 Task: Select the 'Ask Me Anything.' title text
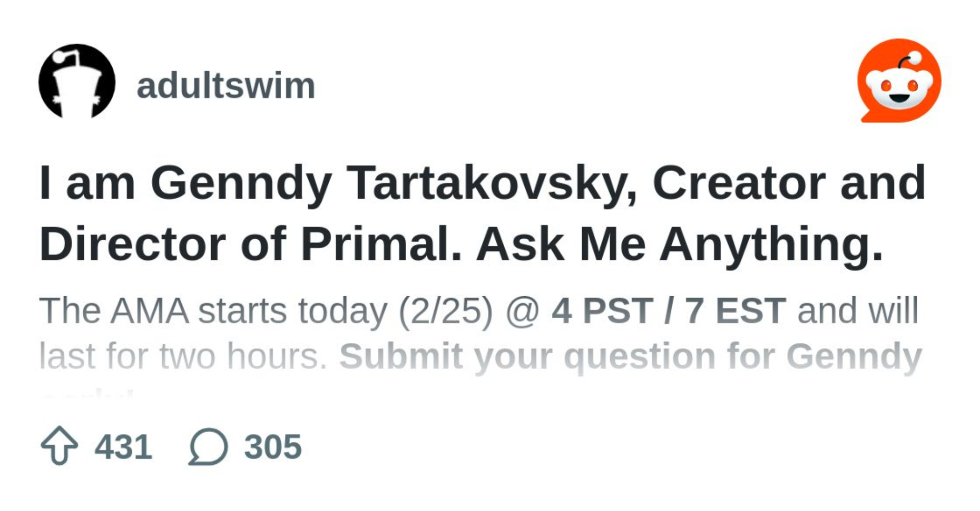click(679, 244)
